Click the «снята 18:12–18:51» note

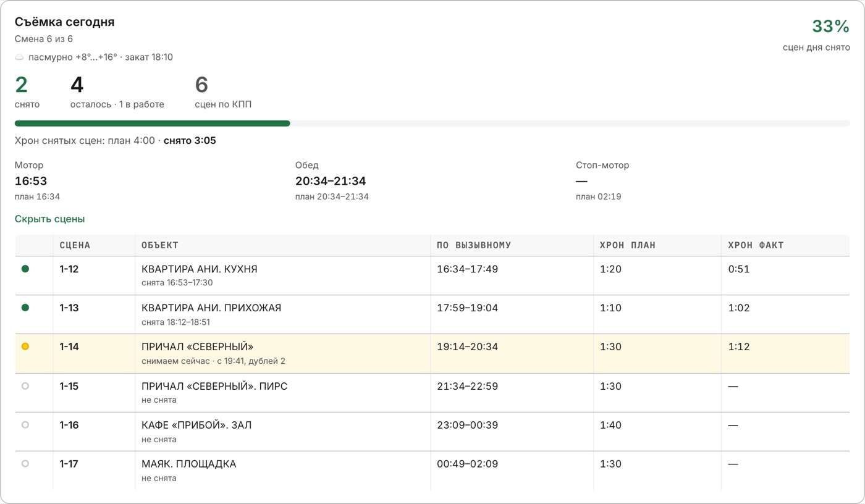tap(176, 322)
